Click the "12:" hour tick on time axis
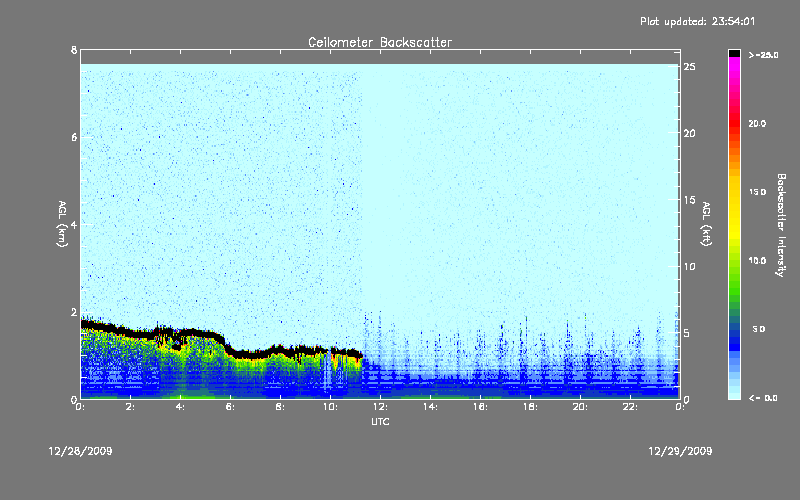The width and height of the screenshot is (800, 500). click(x=381, y=407)
